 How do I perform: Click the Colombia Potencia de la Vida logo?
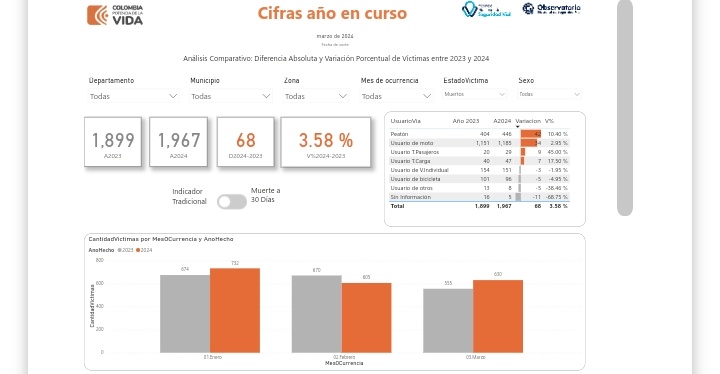(x=115, y=15)
